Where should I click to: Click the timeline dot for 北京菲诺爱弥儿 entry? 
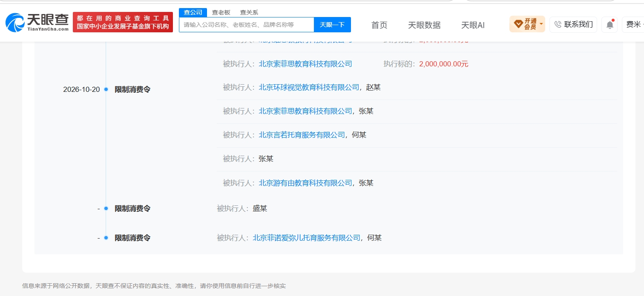point(106,238)
